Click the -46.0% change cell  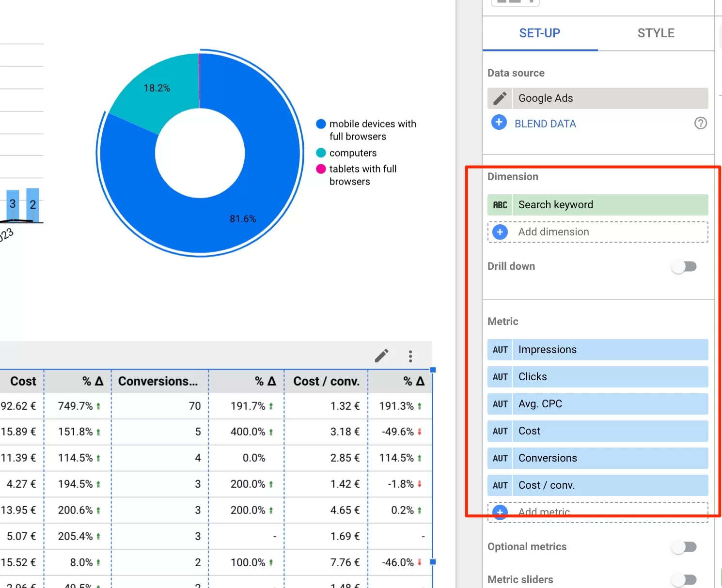(x=400, y=562)
